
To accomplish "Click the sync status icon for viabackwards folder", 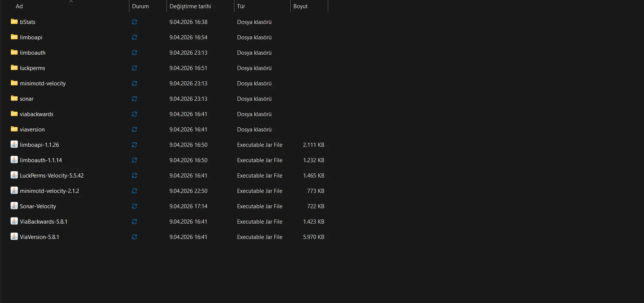I will (x=134, y=114).
